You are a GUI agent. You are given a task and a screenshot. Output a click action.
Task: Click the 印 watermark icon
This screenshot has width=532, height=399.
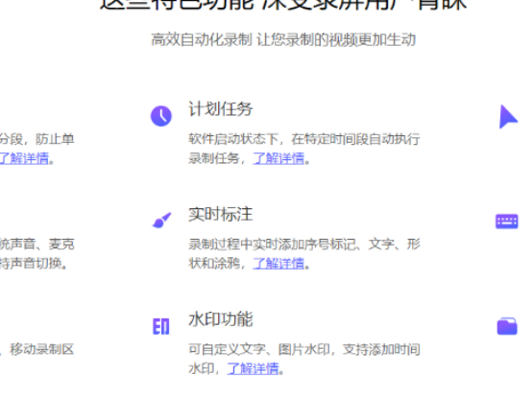[x=160, y=326]
